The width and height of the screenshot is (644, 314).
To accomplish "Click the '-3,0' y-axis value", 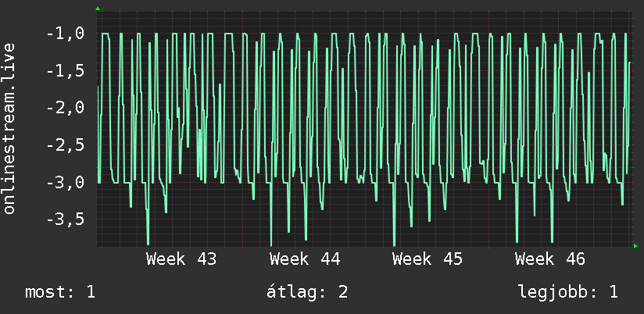I will click(66, 182).
